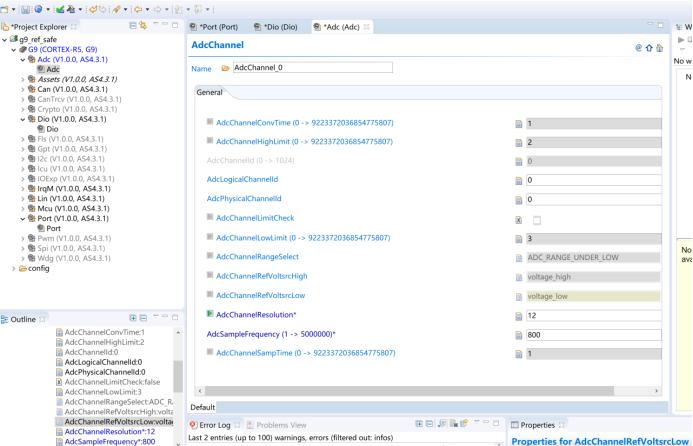Open dropdown arrow next to hammer icon

pyautogui.click(x=80, y=9)
